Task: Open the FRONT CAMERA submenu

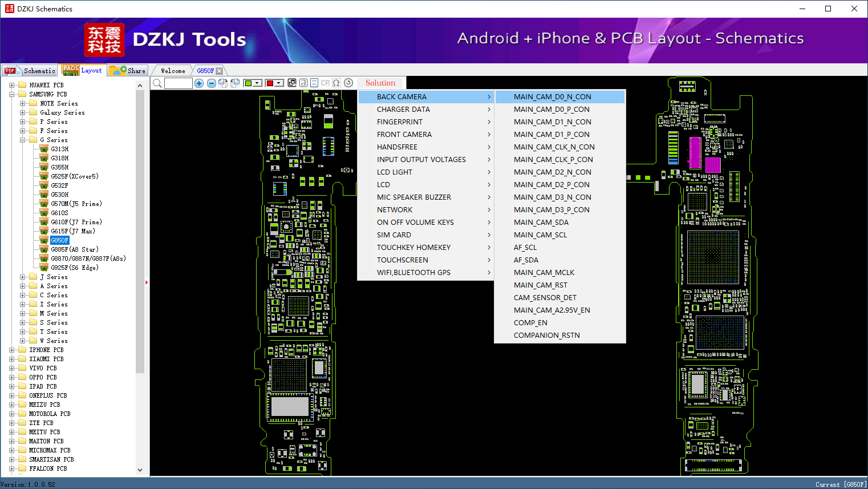Action: (426, 135)
